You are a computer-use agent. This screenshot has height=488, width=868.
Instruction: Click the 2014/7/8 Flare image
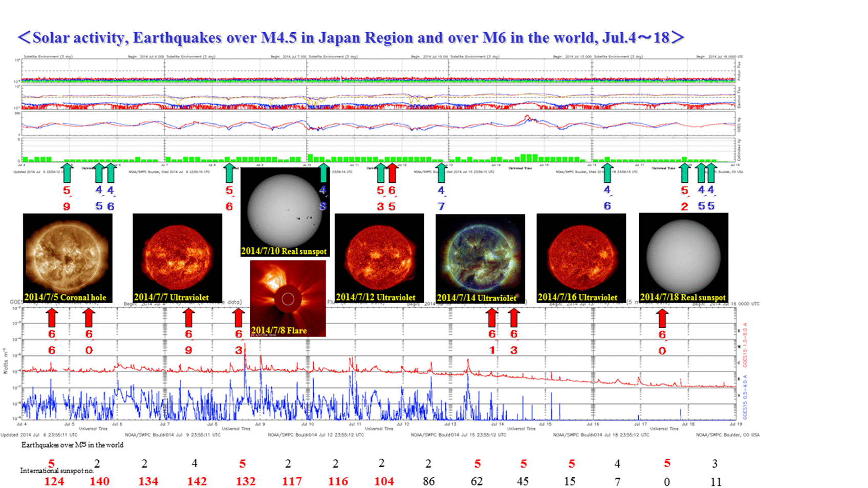click(x=288, y=299)
